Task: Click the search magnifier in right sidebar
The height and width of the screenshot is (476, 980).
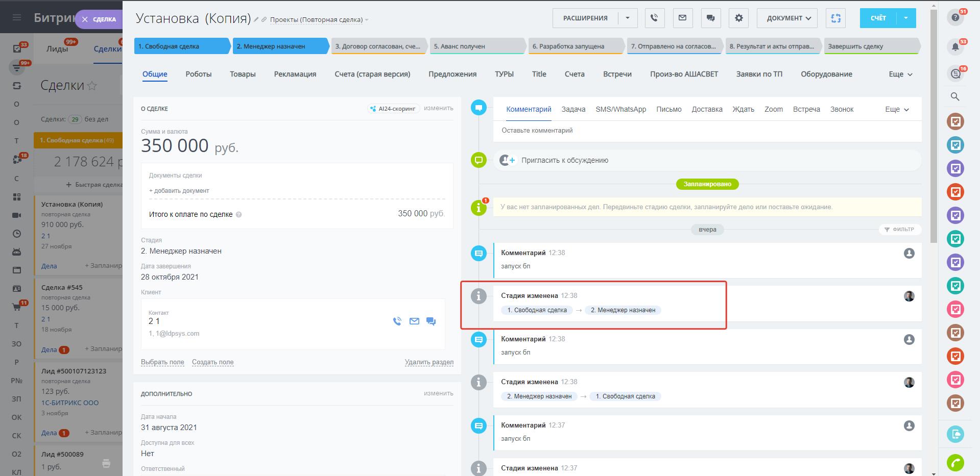Action: 955,97
